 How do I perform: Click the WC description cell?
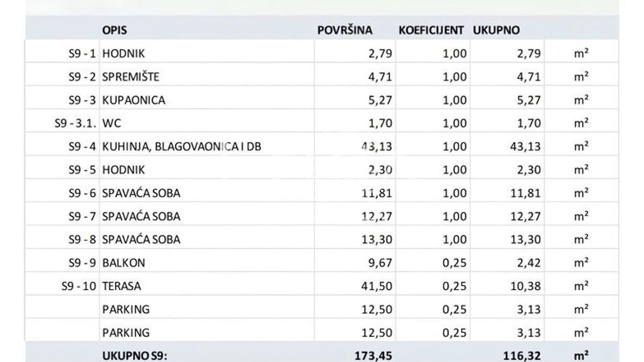[112, 123]
